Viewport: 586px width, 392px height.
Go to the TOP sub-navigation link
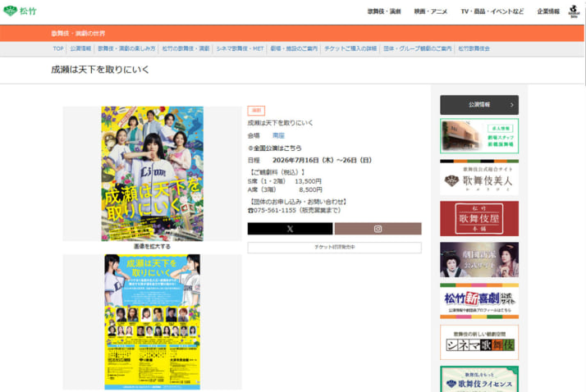click(58, 48)
